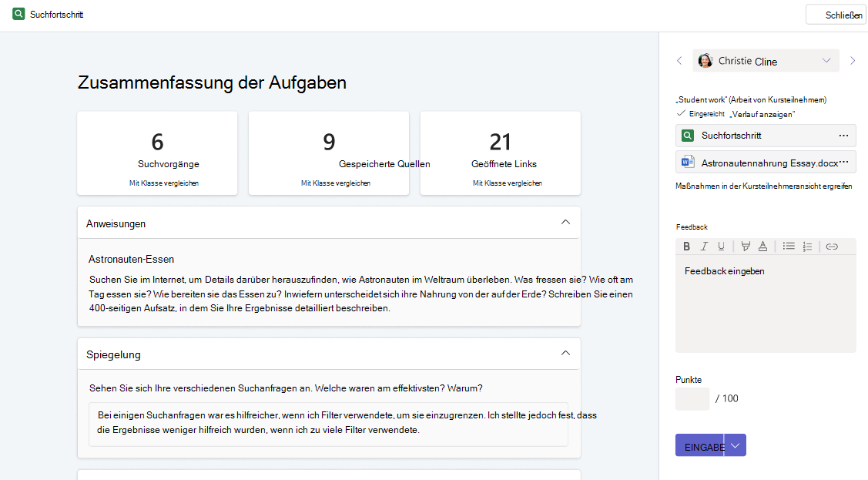Collapse the Spiegelung section
The width and height of the screenshot is (868, 480).
(565, 353)
